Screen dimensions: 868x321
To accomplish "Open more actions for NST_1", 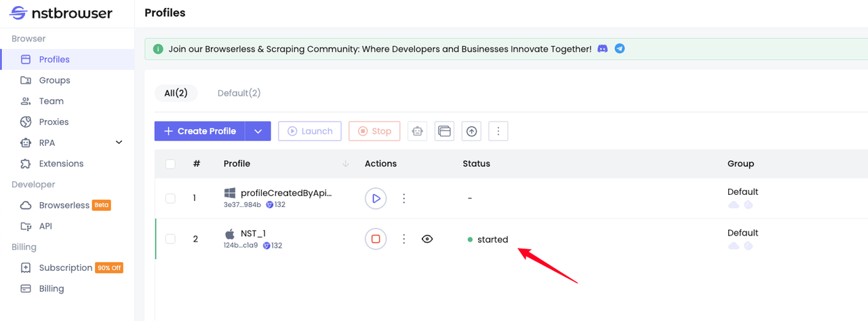I will tap(404, 239).
